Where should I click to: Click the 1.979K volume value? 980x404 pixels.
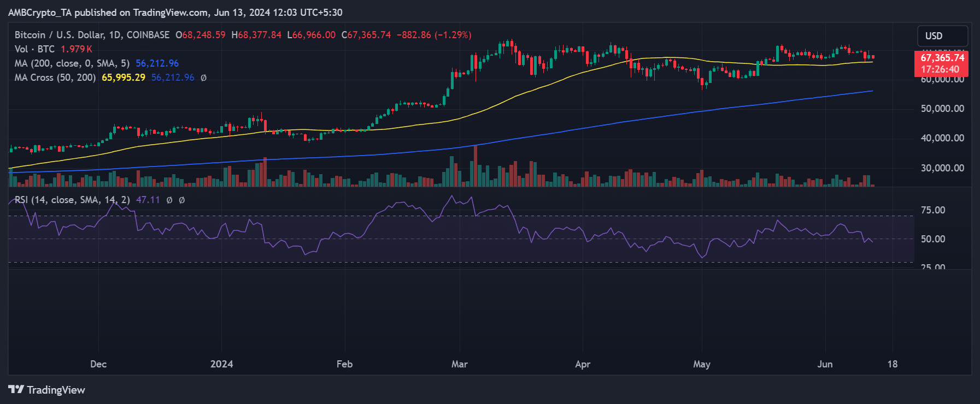point(77,49)
